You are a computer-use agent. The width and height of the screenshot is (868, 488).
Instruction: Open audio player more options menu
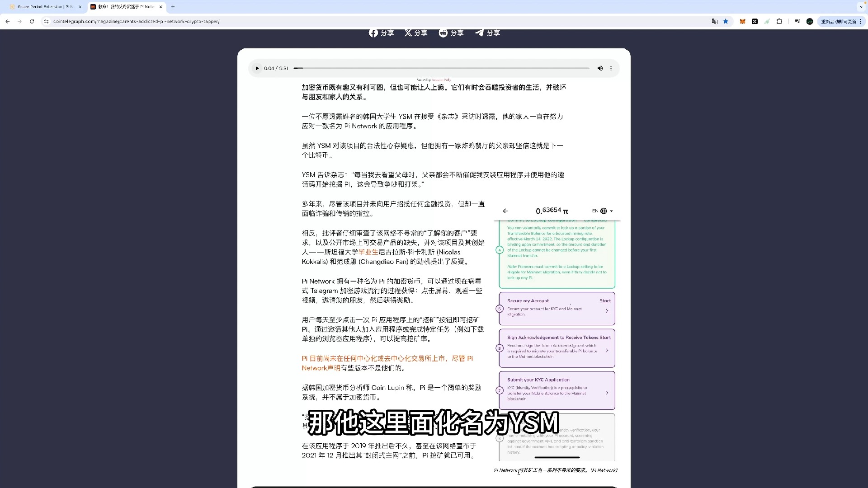pos(611,68)
